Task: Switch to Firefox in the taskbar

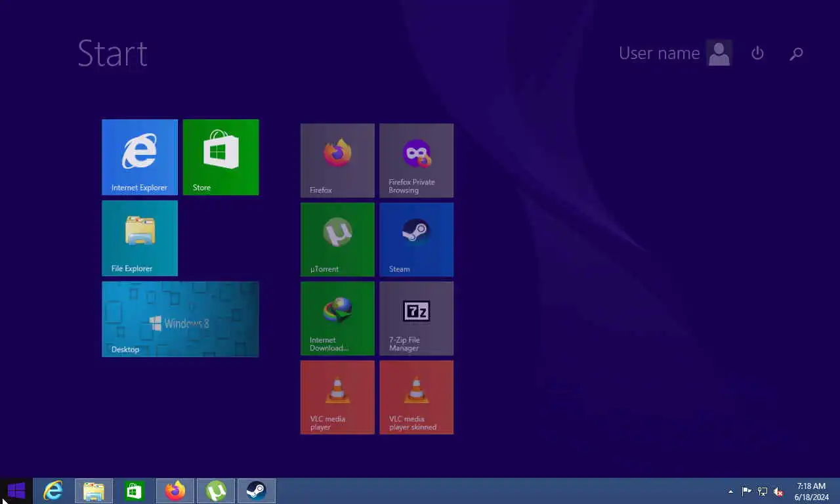Action: coord(175,491)
